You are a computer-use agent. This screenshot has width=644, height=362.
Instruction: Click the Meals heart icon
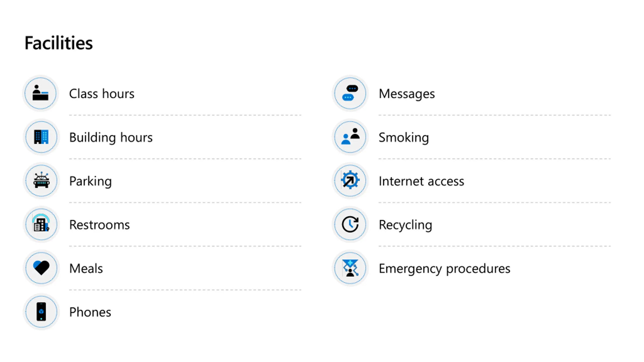[41, 268]
